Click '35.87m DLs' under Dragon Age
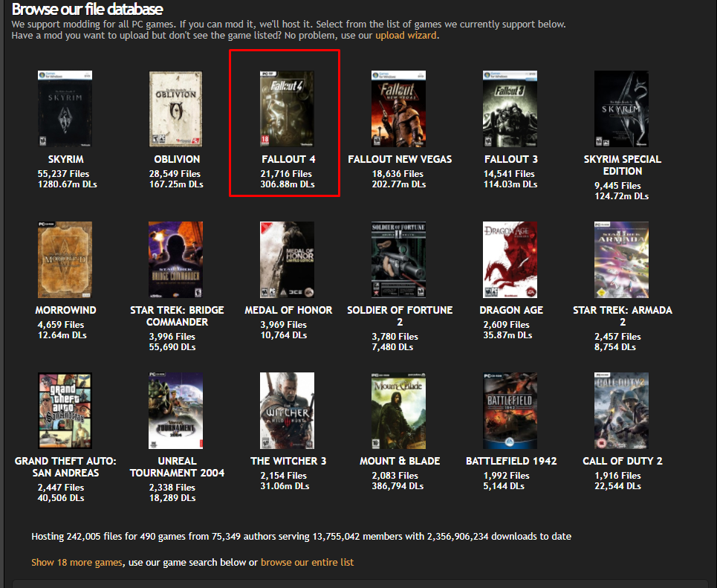The height and width of the screenshot is (588, 717). click(x=508, y=335)
